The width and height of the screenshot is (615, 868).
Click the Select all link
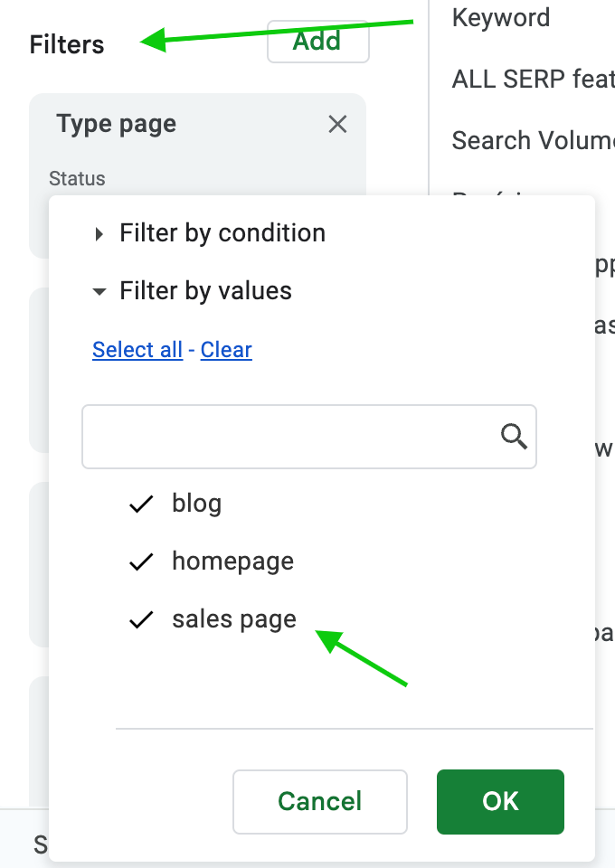coord(137,350)
